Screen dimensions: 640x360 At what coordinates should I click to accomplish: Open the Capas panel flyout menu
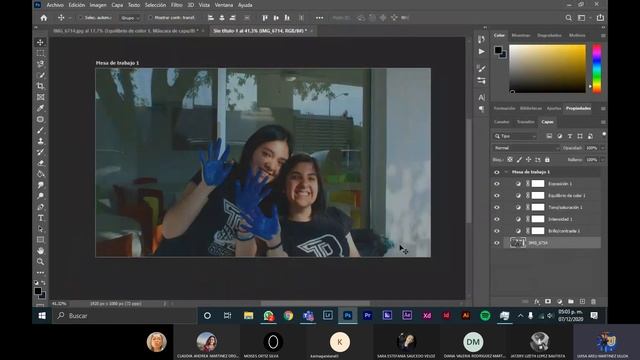tap(603, 122)
